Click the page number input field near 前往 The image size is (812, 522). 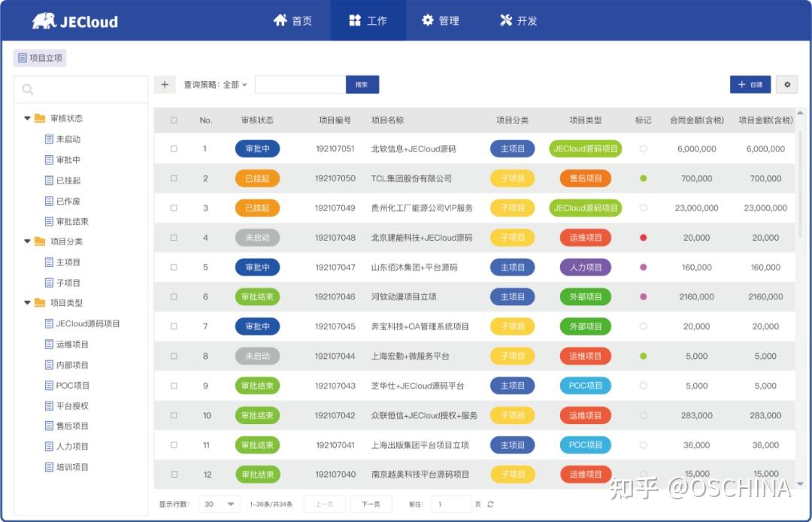[x=452, y=504]
